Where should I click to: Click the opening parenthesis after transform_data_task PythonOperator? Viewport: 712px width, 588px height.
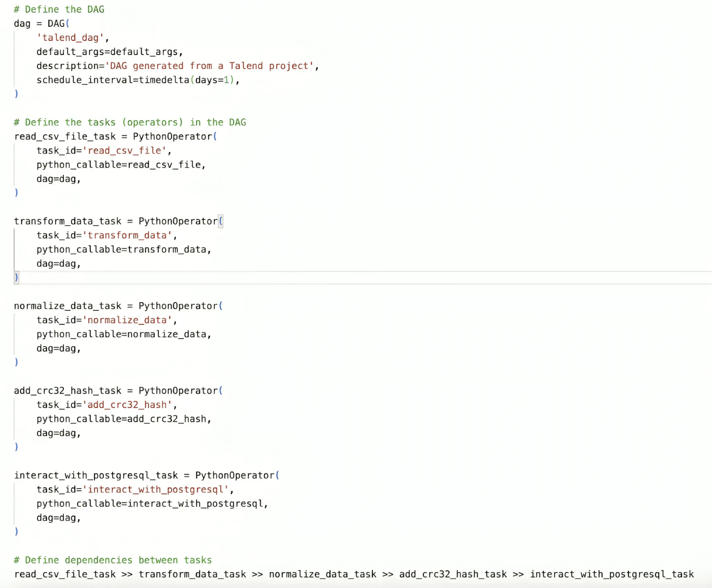coord(220,221)
